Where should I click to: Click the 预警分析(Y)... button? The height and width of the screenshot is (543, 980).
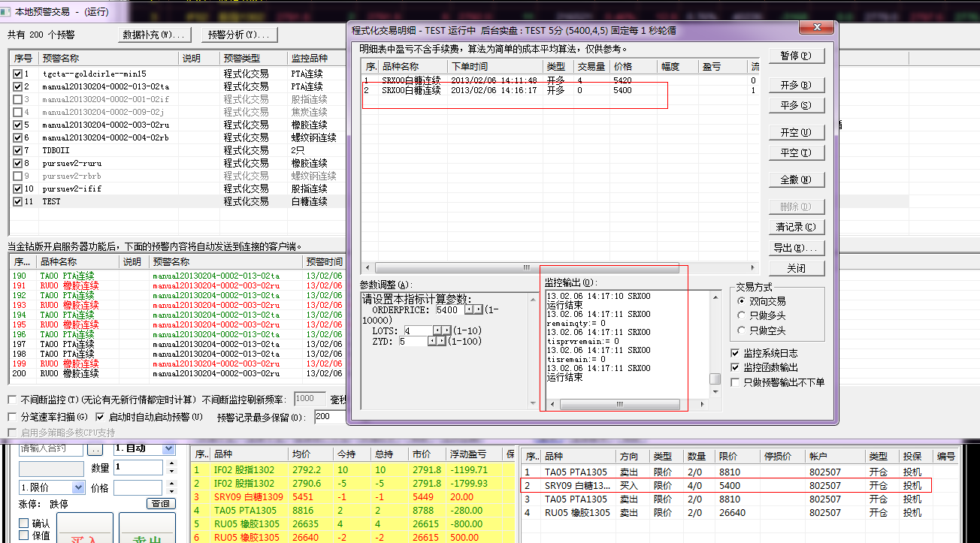pos(238,35)
